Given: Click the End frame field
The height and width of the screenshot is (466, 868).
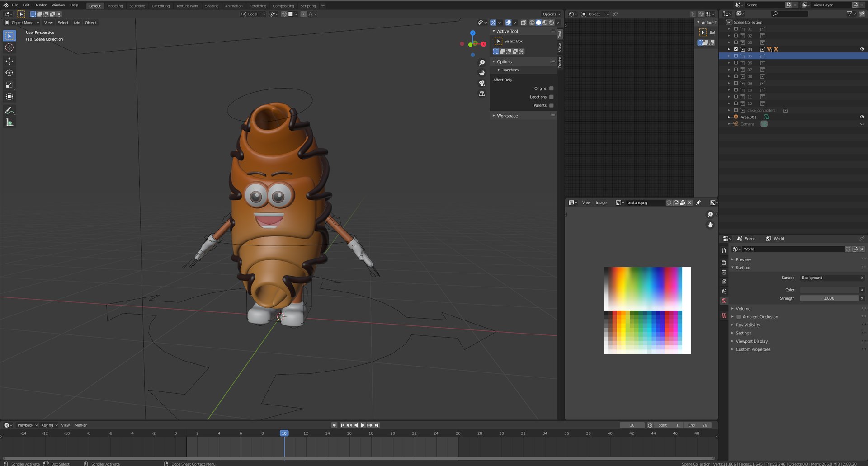Looking at the screenshot, I should click(x=698, y=425).
